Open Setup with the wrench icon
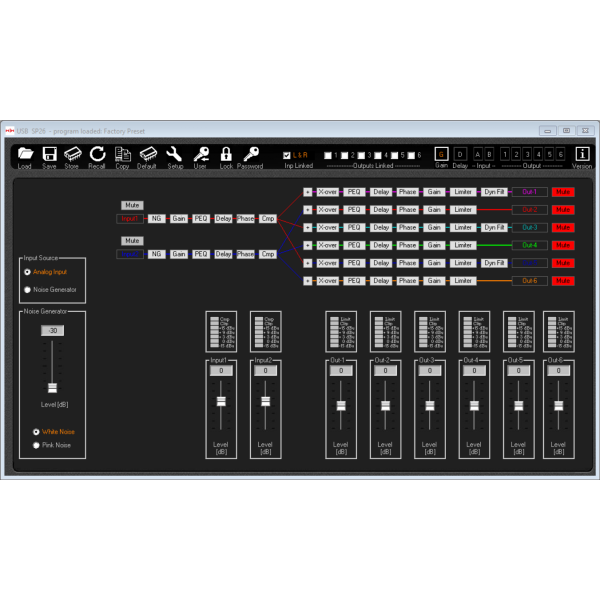The height and width of the screenshot is (600, 600). point(174,154)
